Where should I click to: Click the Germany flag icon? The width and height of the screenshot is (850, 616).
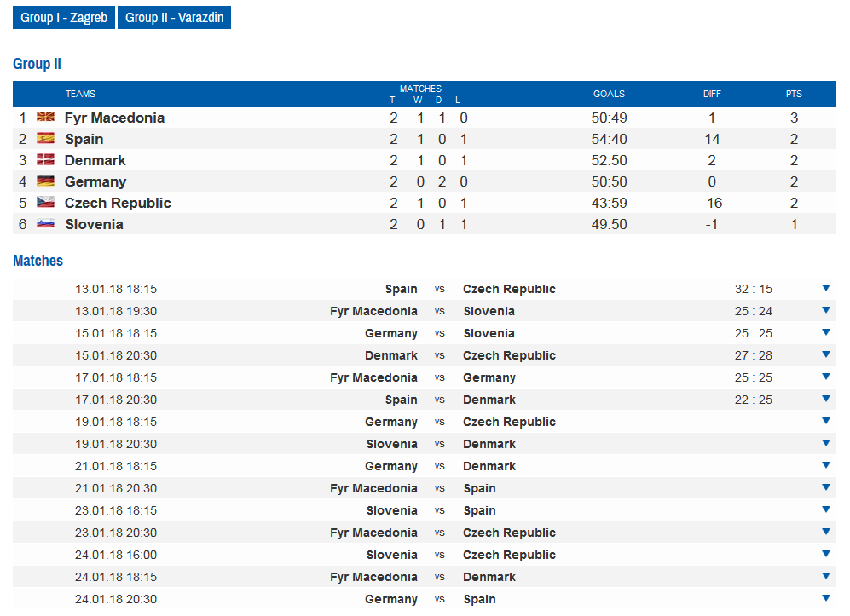click(45, 181)
